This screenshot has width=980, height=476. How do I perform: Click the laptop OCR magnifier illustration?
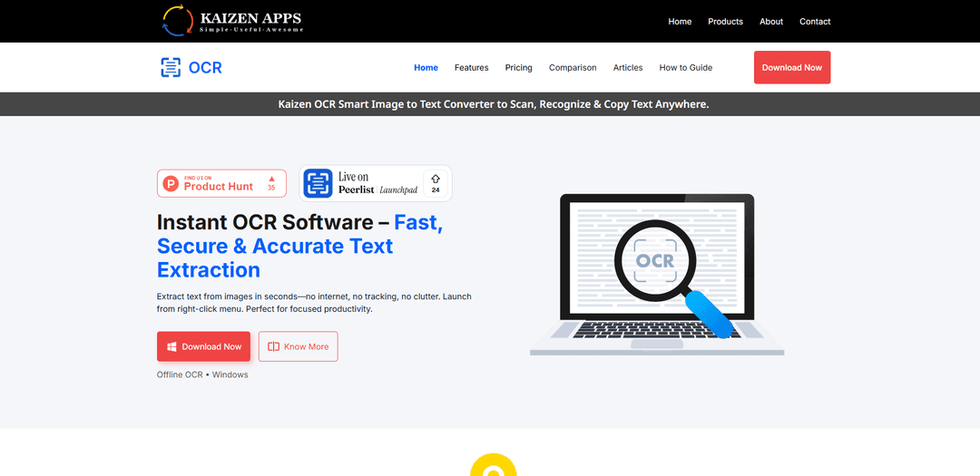[657, 275]
